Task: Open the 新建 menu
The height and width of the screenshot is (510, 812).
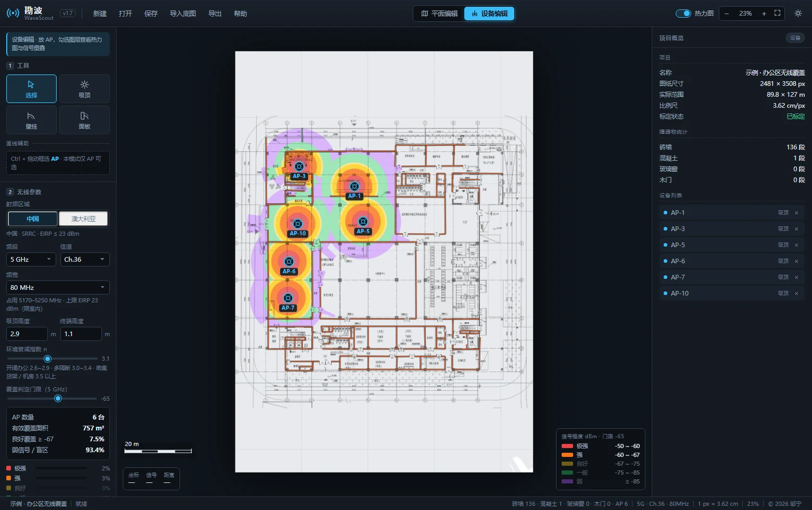Action: point(100,14)
